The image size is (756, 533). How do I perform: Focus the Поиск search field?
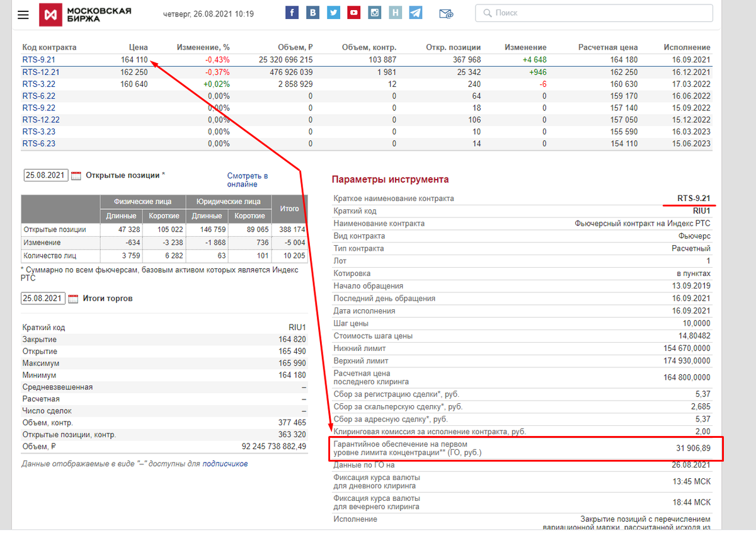coord(594,13)
